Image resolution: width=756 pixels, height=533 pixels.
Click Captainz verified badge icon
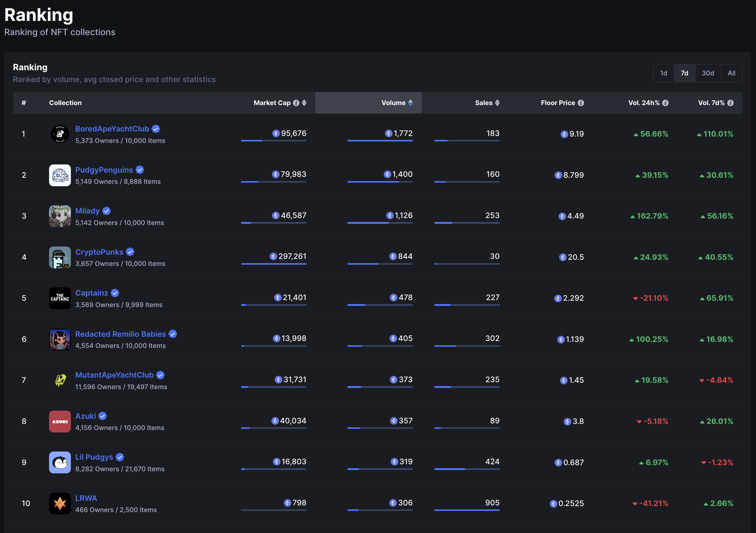pos(115,293)
